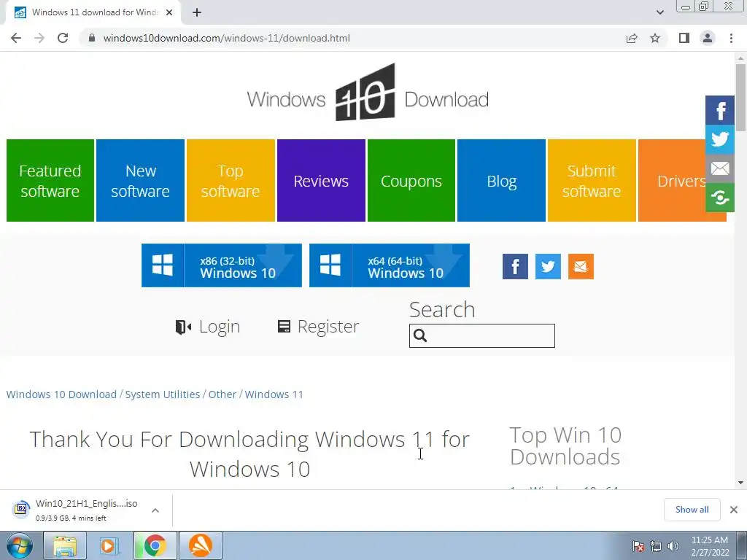Select the x64 (64-bit) Windows 10 button

click(390, 265)
